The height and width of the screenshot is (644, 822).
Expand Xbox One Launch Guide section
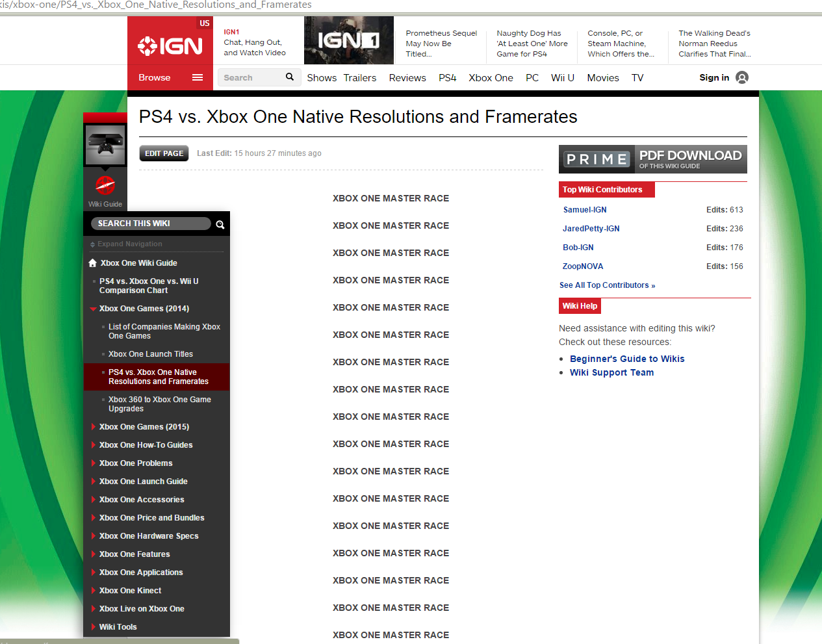coord(94,482)
